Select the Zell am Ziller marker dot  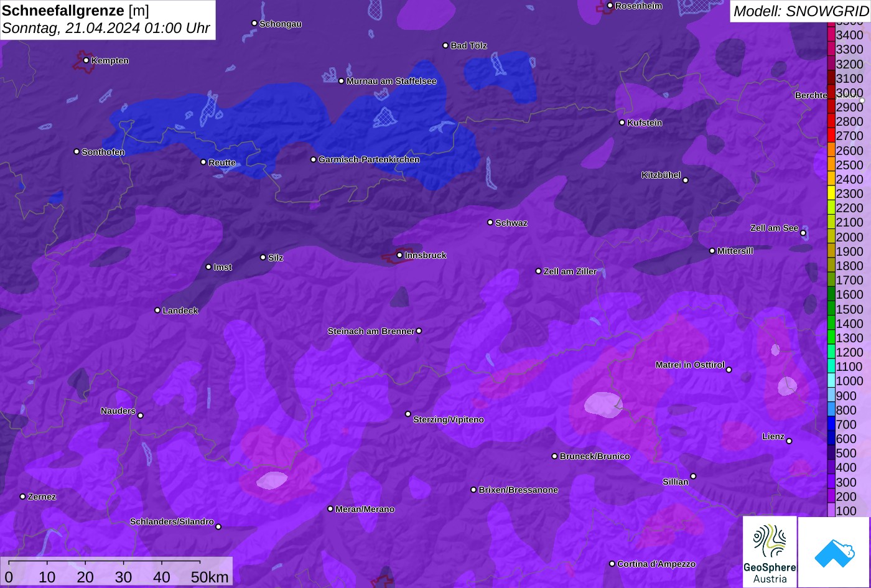pos(539,271)
